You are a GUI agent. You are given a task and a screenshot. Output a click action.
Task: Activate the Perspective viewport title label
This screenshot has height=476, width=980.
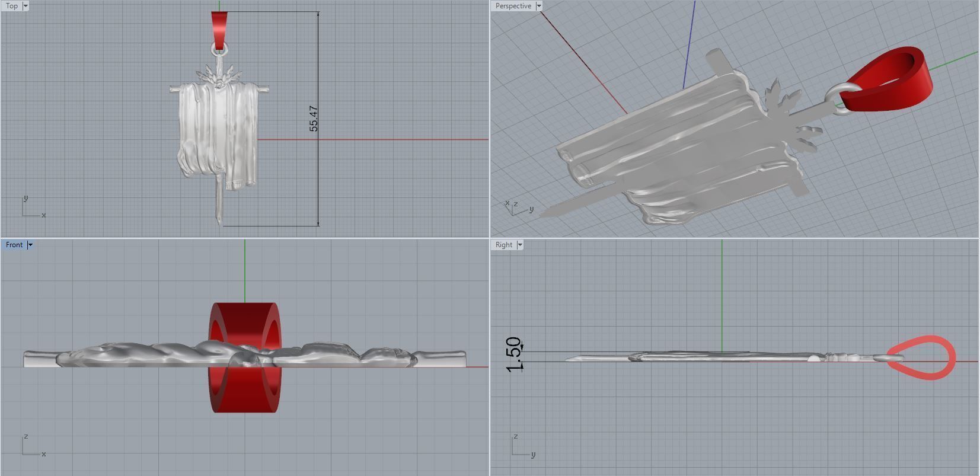tap(513, 6)
